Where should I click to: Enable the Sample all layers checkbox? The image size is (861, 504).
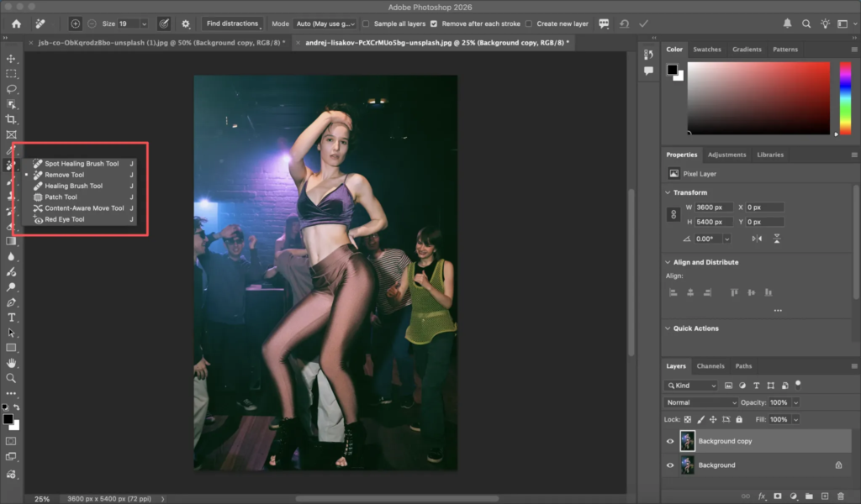click(366, 24)
